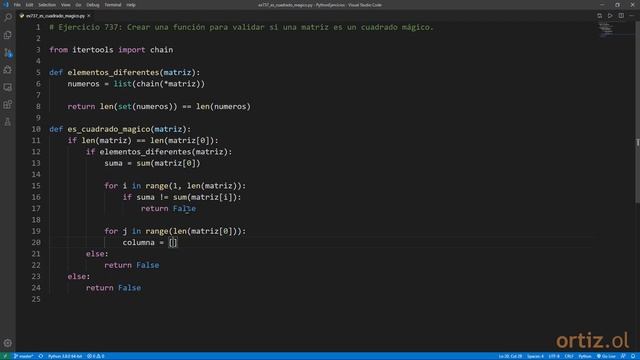Open the Manage gear icon
Image resolution: width=640 pixels, height=360 pixels.
8,343
